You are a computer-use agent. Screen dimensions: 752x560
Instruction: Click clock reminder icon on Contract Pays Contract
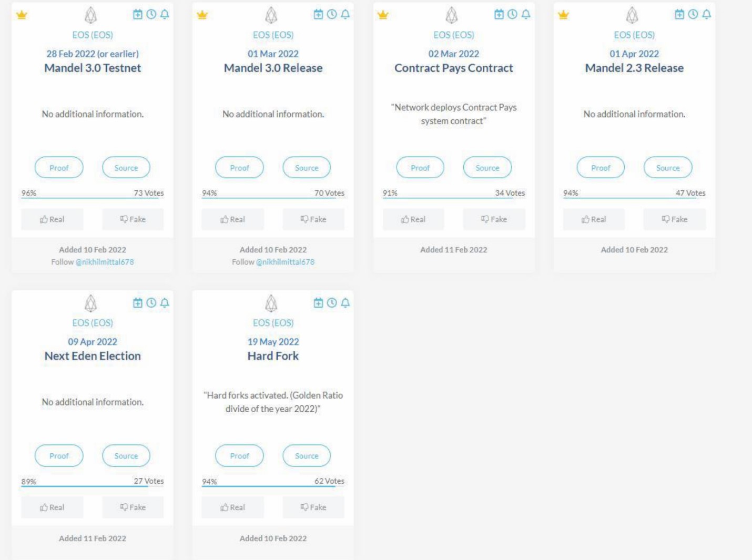click(x=512, y=14)
